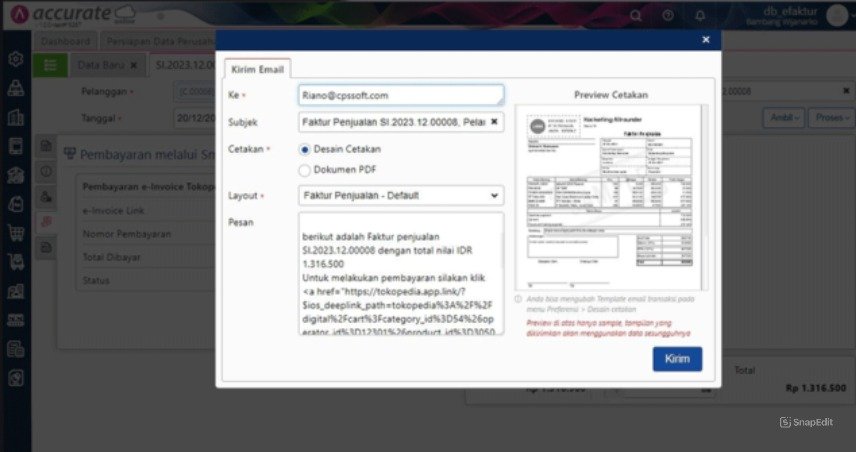Open the help question mark icon
Image resolution: width=856 pixels, height=452 pixels.
pyautogui.click(x=668, y=15)
